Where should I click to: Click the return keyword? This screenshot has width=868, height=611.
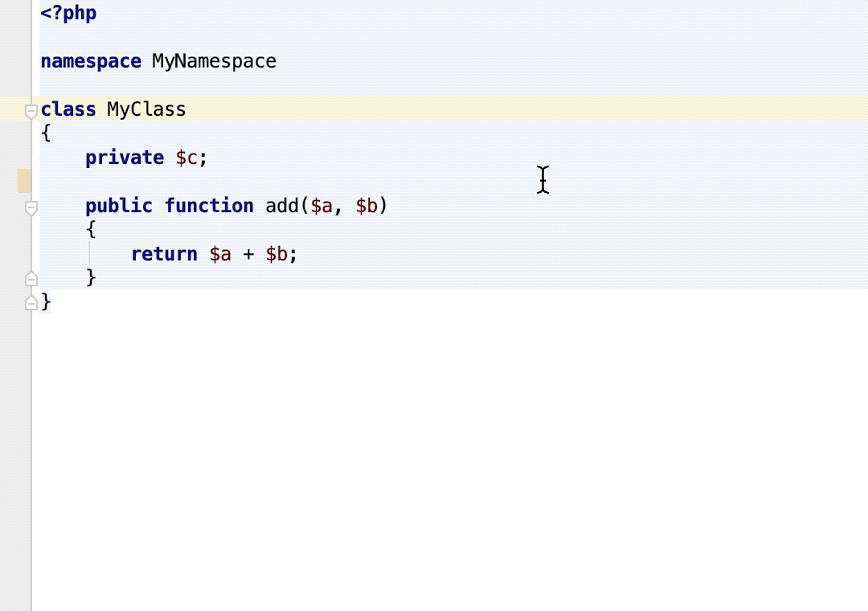(164, 254)
